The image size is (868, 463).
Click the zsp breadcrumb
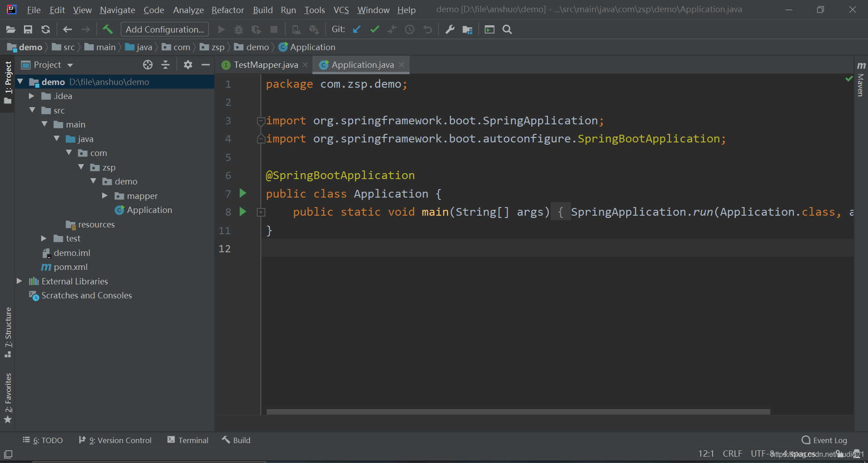212,47
